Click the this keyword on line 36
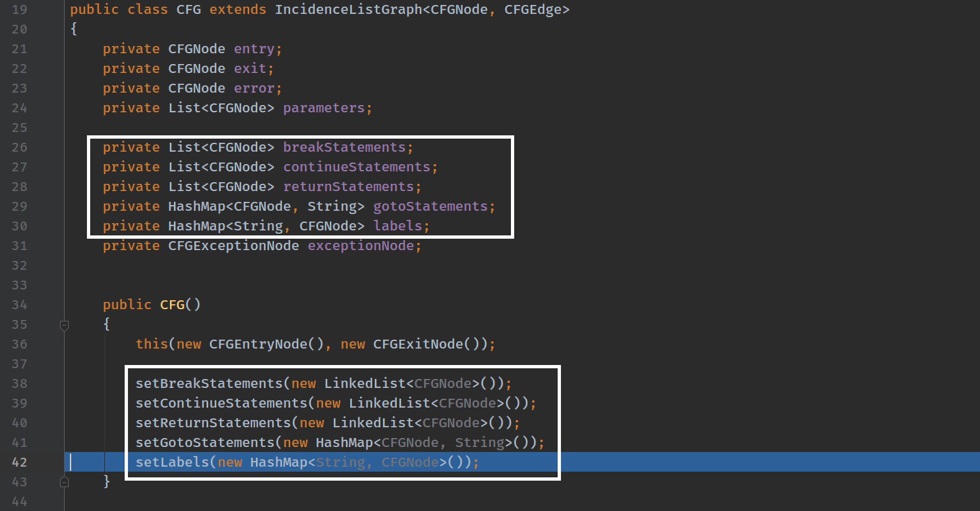980x511 pixels. pos(152,344)
